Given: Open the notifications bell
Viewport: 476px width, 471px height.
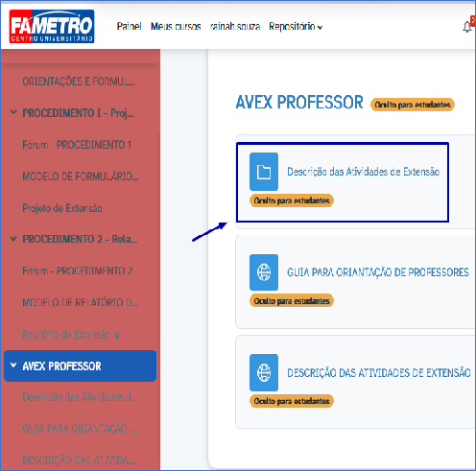Looking at the screenshot, I should pos(467,27).
